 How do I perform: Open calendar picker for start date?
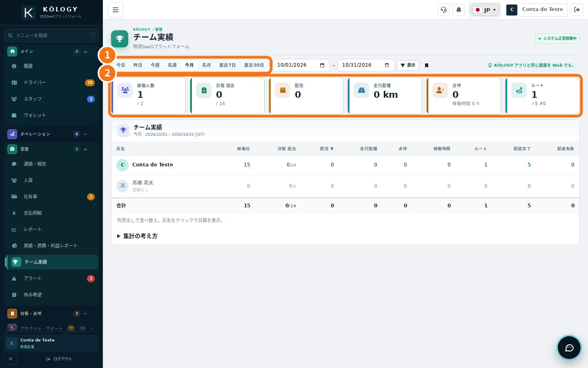click(x=322, y=65)
